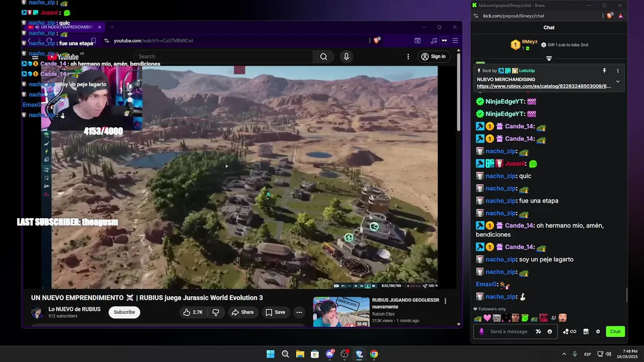Open the YouTube hamburger guide menu
Image resolution: width=644 pixels, height=362 pixels.
pos(35,57)
